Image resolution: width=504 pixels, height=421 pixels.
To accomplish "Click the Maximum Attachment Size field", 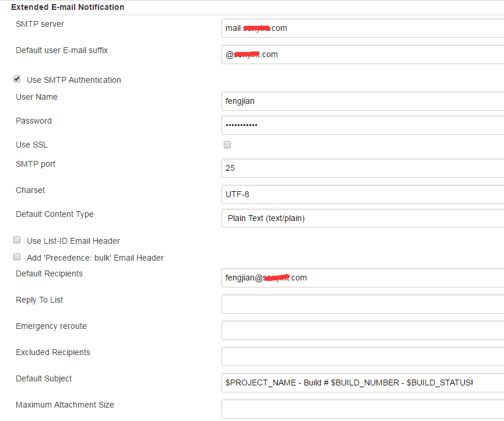I will pyautogui.click(x=362, y=409).
